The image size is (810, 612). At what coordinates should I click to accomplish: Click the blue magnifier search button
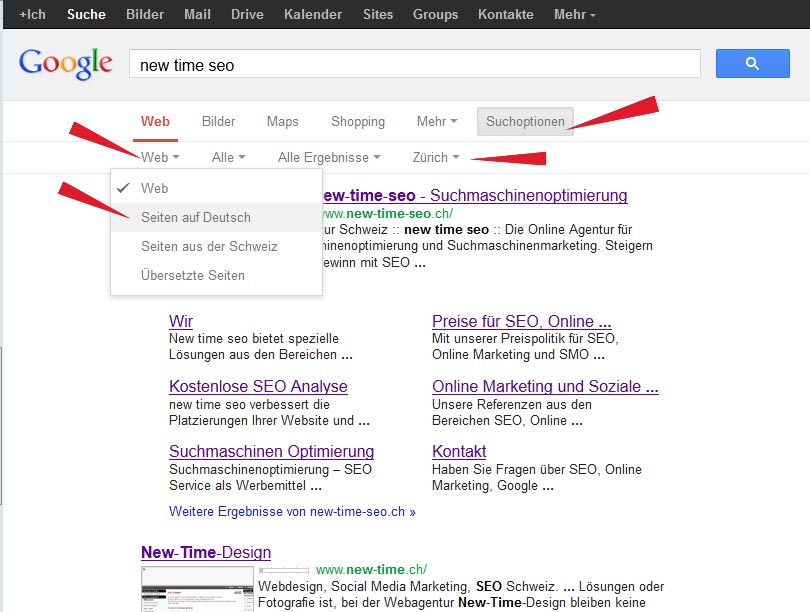752,64
